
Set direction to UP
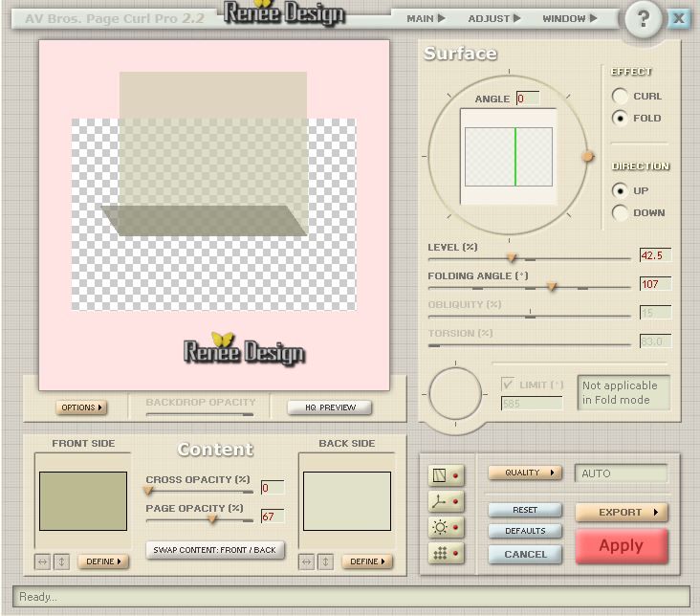tap(620, 190)
